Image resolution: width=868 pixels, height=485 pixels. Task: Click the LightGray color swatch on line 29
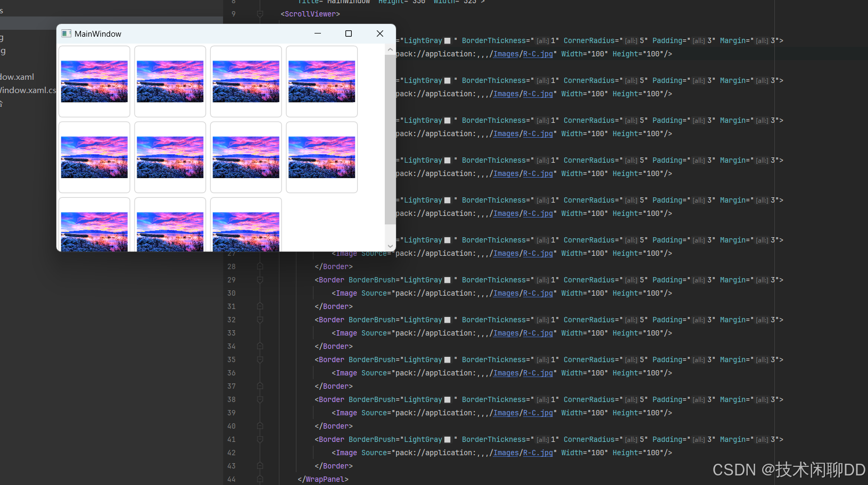[x=448, y=280]
